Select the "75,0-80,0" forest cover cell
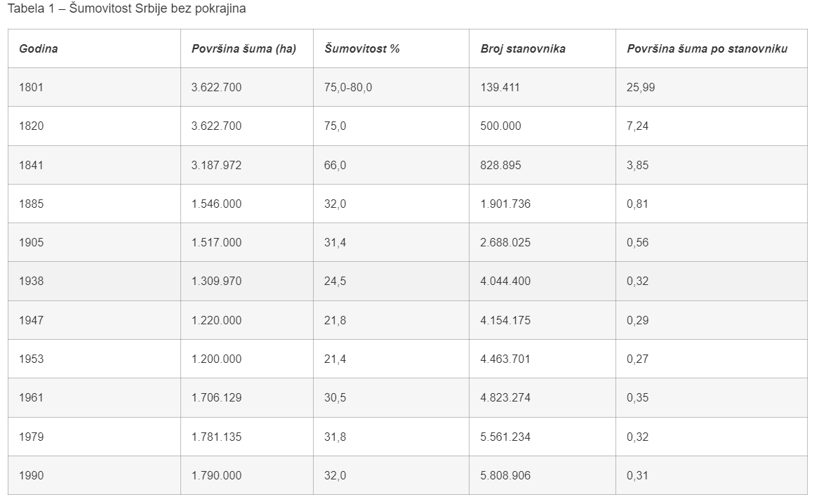819x504 pixels. click(348, 88)
